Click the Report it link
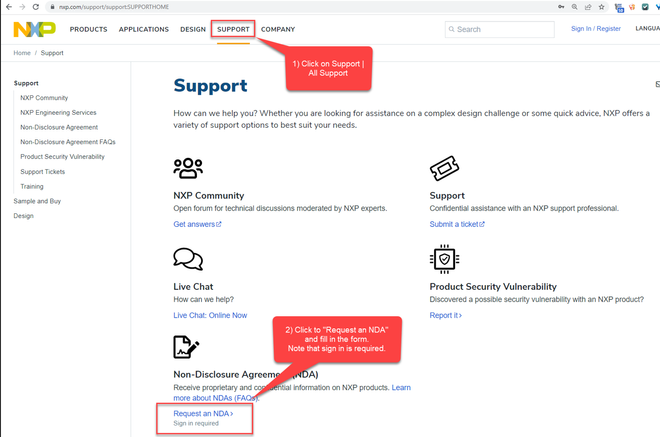Screen dimensions: 660x437 point(446,315)
